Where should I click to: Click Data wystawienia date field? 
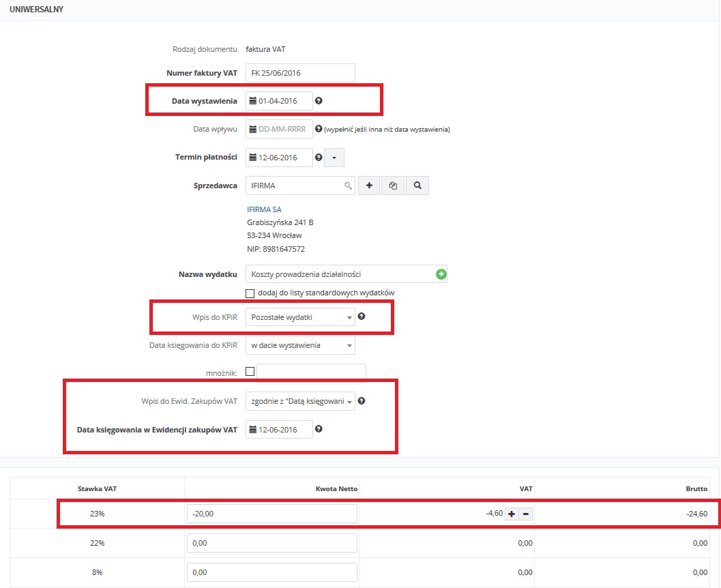coord(279,101)
